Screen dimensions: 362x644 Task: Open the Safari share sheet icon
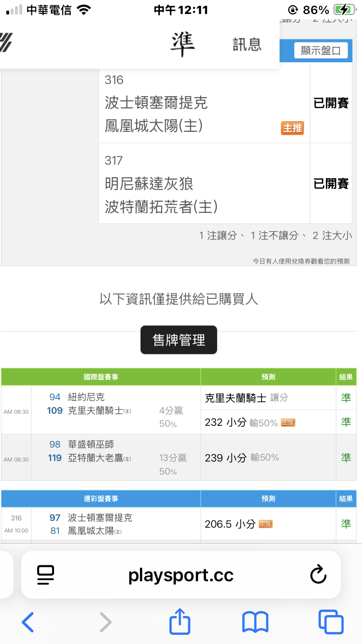tap(180, 621)
